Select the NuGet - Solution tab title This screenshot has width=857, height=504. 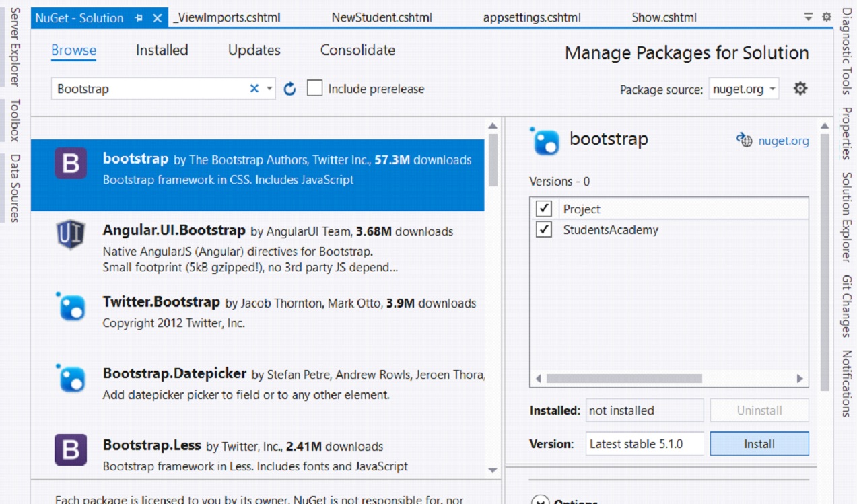(79, 18)
